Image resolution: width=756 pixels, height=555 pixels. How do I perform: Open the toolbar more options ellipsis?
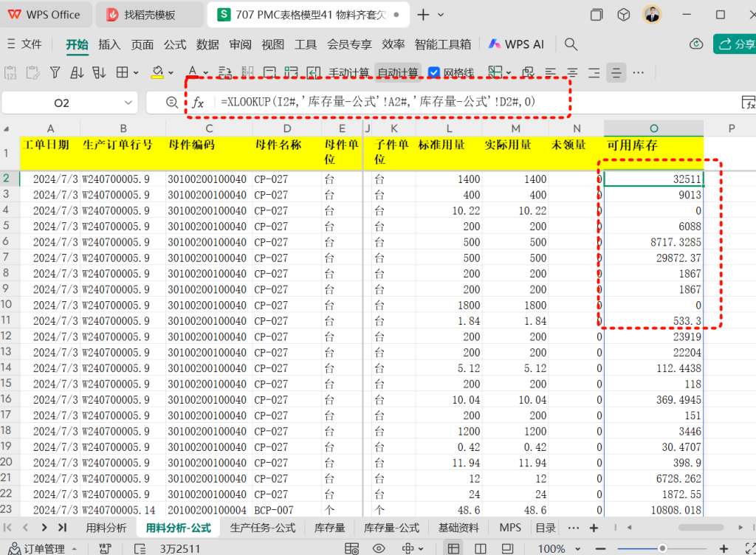pos(639,73)
